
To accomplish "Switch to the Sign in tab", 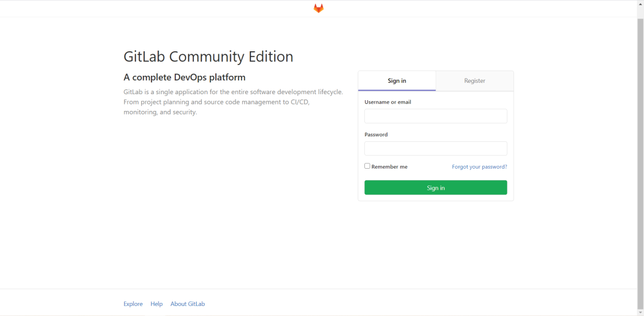I will point(397,81).
